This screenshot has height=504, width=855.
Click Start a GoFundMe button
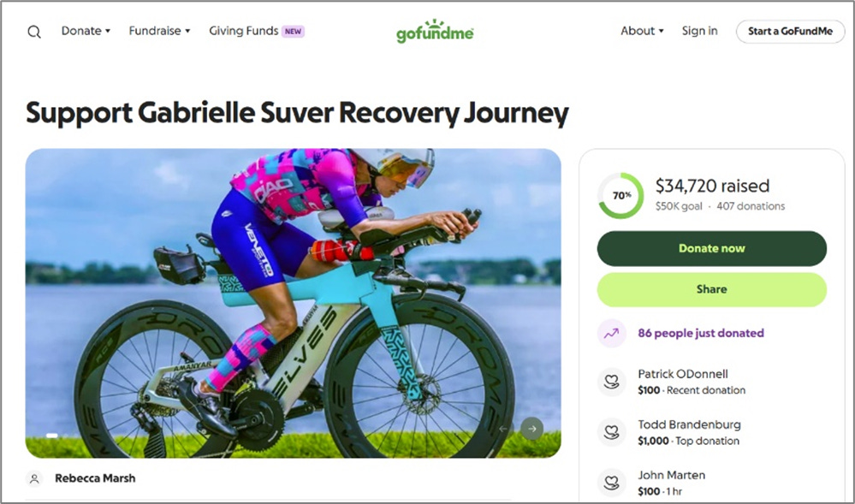tap(790, 32)
